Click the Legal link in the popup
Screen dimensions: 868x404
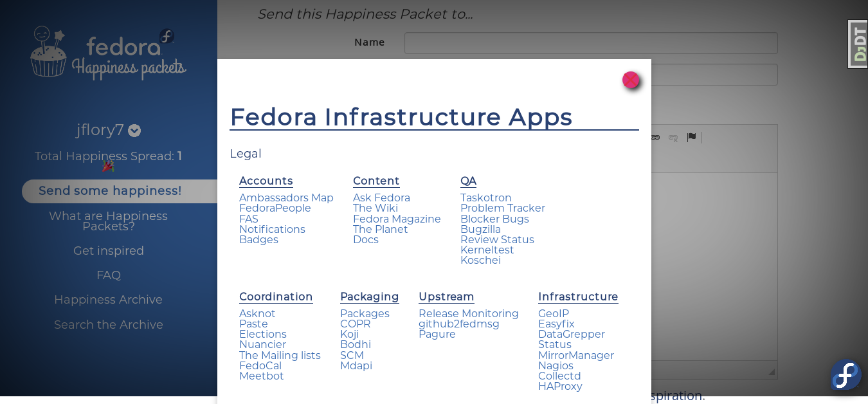coord(246,154)
